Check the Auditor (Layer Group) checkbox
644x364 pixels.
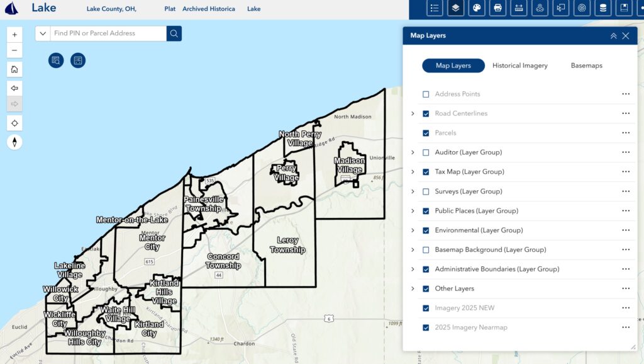(x=426, y=153)
